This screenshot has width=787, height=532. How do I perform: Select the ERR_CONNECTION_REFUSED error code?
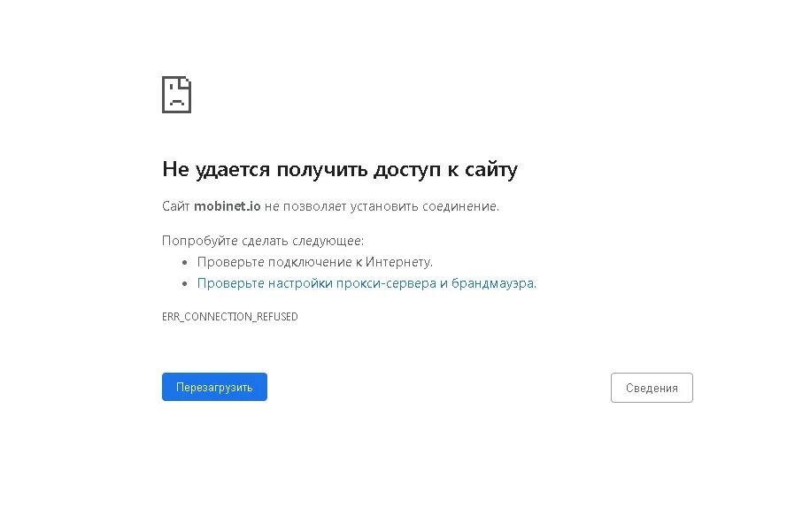click(230, 316)
